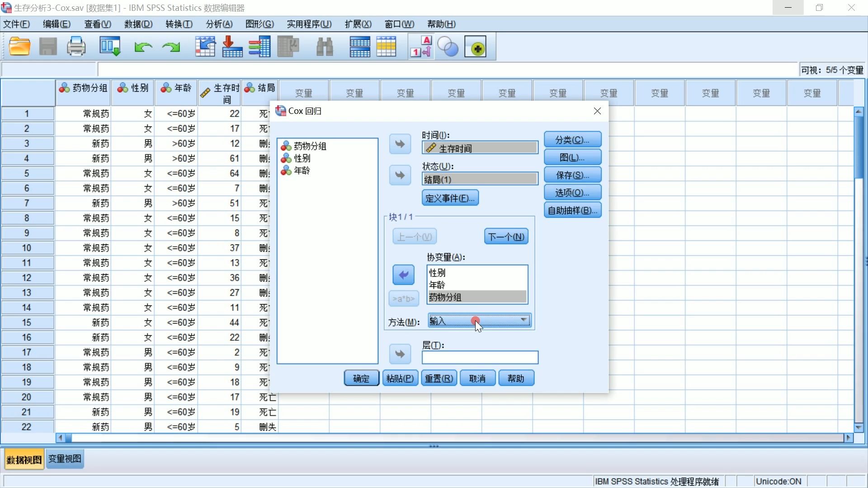Switch to the 变量视图 tab
The image size is (868, 488).
click(64, 459)
